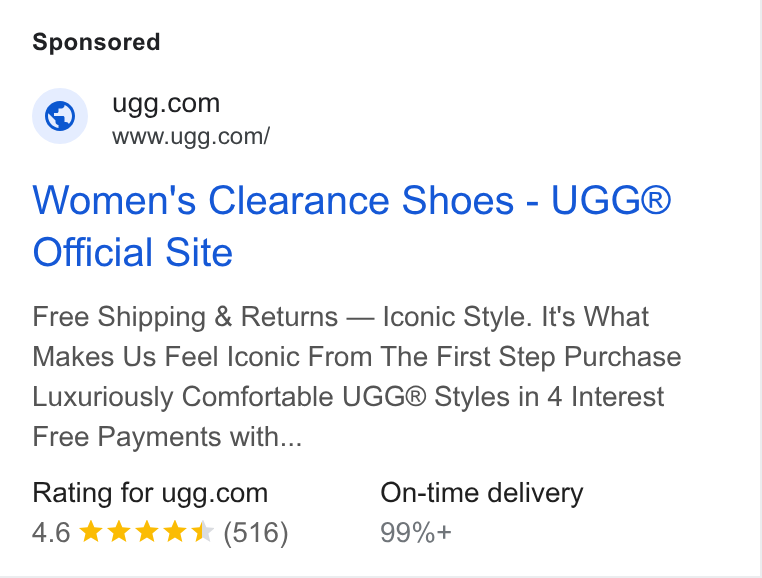Click the second gold rating star
Image resolution: width=762 pixels, height=578 pixels.
click(118, 531)
